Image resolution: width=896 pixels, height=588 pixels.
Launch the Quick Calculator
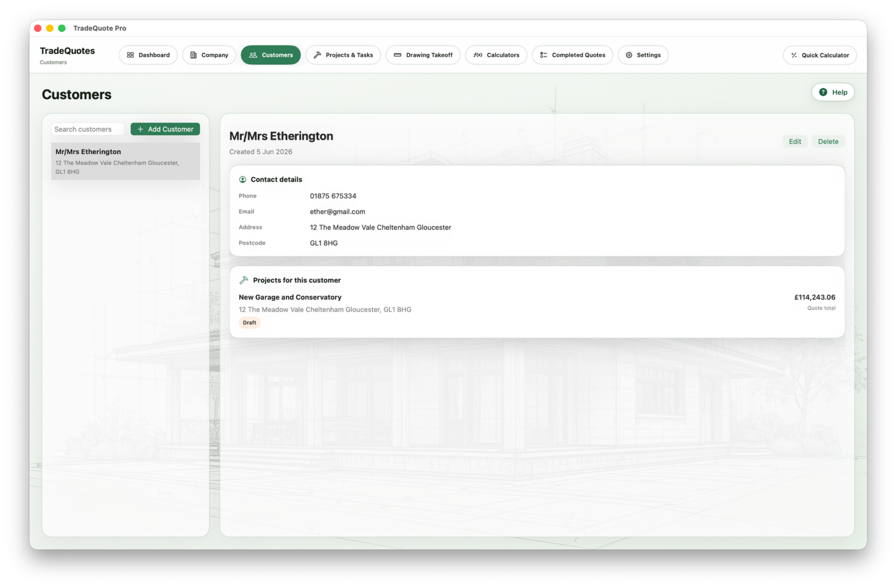(x=819, y=55)
